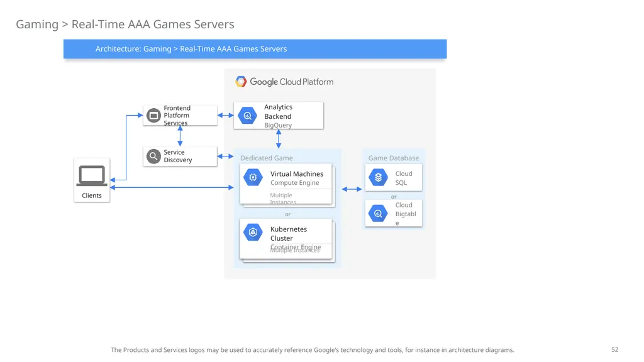Screen dimensions: 644x362
Task: Click the Compute Engine chip icon
Action: click(x=253, y=177)
